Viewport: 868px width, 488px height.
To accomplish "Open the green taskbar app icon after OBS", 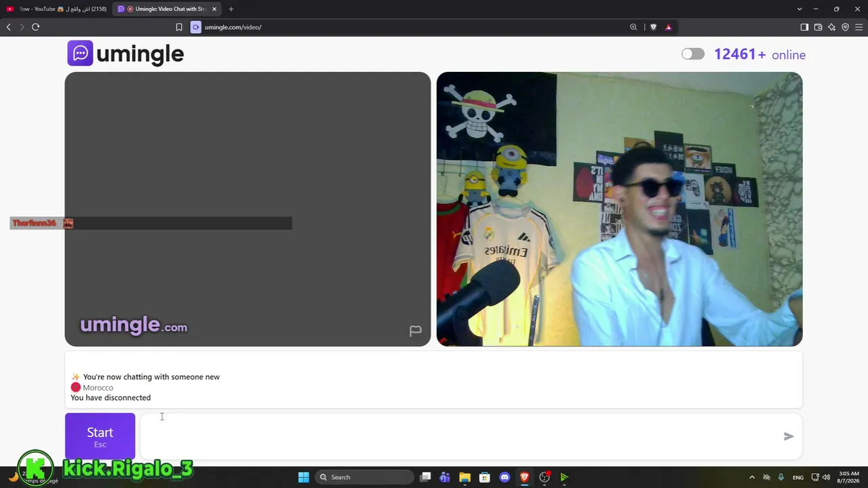I will pos(564,477).
